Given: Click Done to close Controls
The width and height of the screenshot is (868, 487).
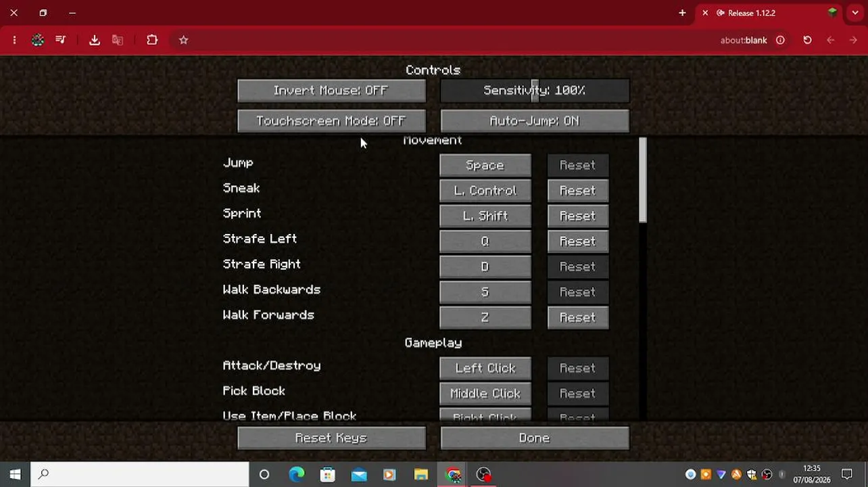Looking at the screenshot, I should 535,438.
